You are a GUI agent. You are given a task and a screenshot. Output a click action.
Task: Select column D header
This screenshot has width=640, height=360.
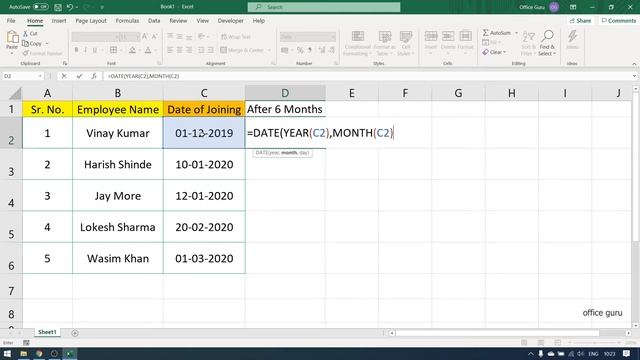pyautogui.click(x=285, y=93)
